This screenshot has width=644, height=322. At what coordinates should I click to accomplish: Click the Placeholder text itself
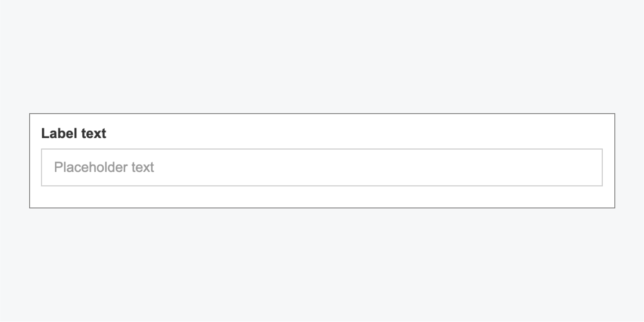[103, 167]
